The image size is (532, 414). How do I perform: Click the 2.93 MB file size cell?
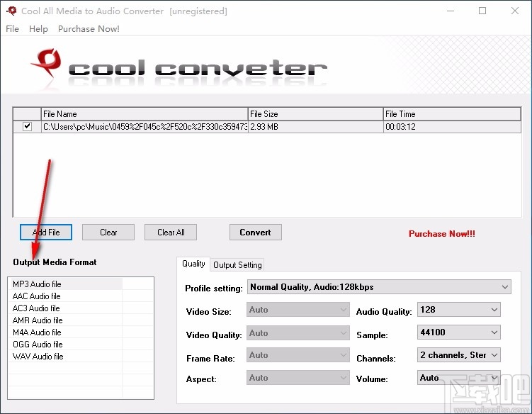point(315,127)
